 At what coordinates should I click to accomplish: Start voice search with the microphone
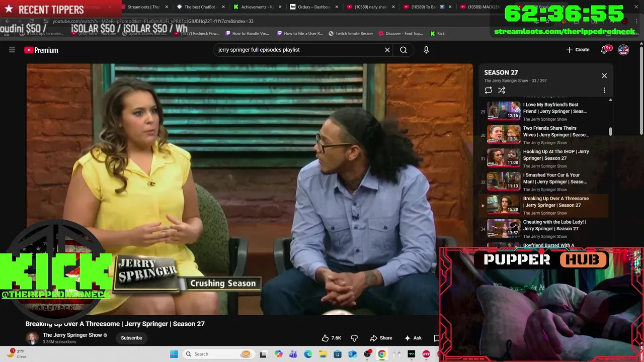(x=426, y=50)
